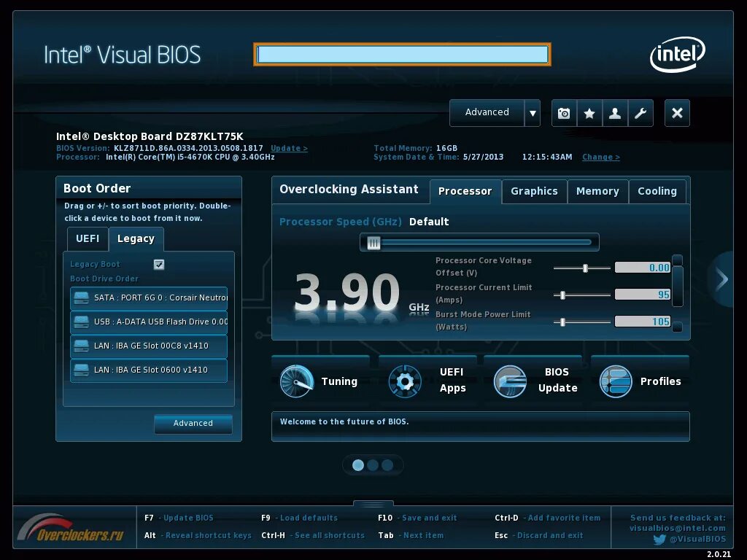
Task: Click the voltage offset value field 0.00
Action: (643, 268)
